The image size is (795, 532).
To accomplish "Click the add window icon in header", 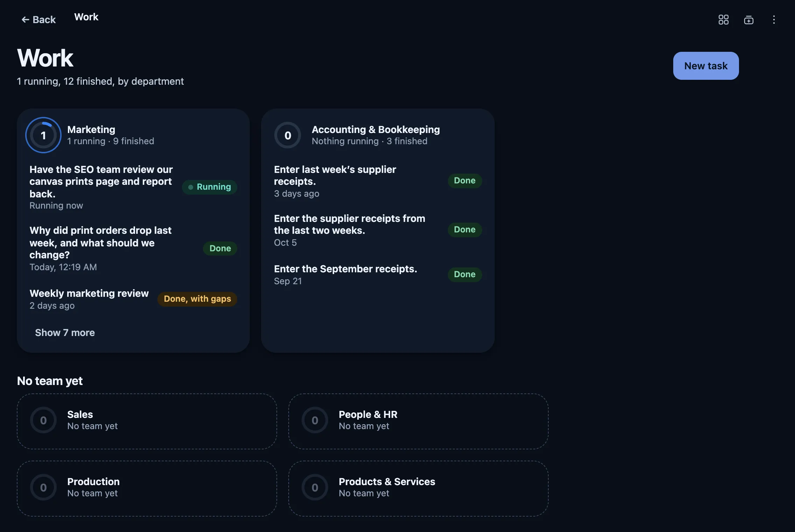I will point(748,20).
